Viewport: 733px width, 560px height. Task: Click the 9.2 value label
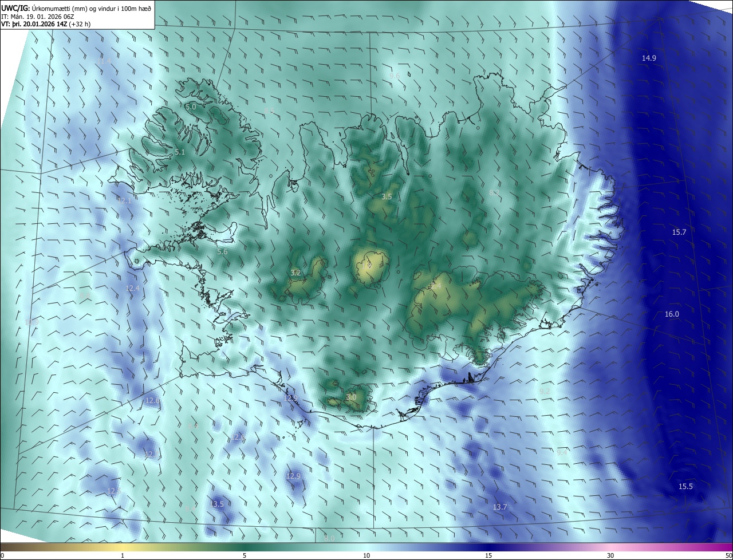point(545,391)
